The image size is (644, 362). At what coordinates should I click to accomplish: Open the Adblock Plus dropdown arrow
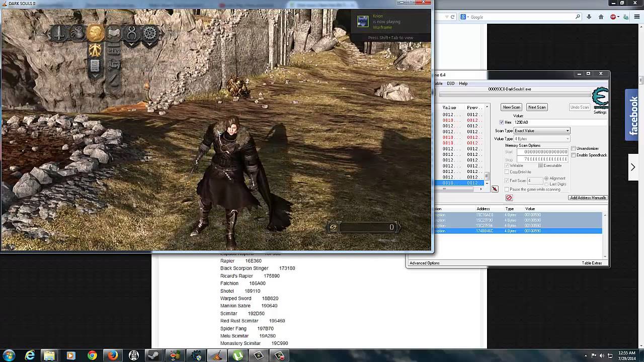tap(618, 17)
